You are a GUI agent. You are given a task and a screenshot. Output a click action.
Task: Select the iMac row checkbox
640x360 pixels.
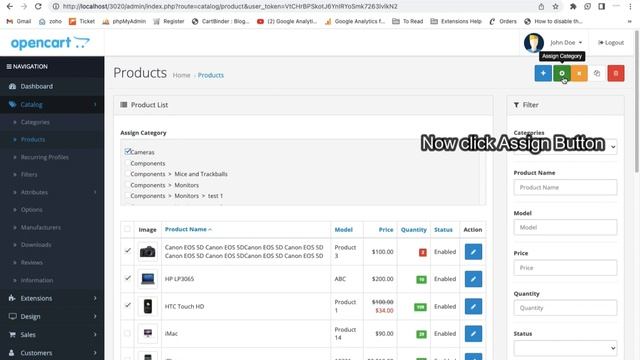point(127,333)
